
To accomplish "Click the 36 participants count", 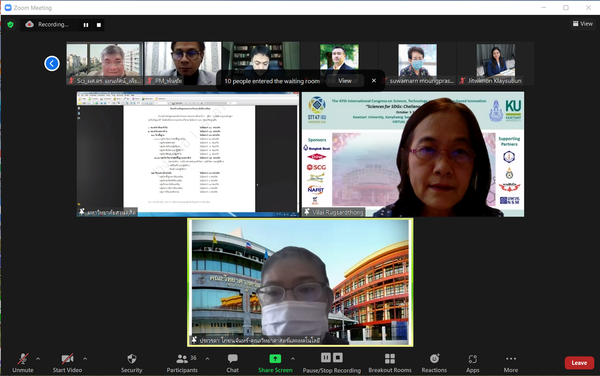I will pyautogui.click(x=193, y=358).
